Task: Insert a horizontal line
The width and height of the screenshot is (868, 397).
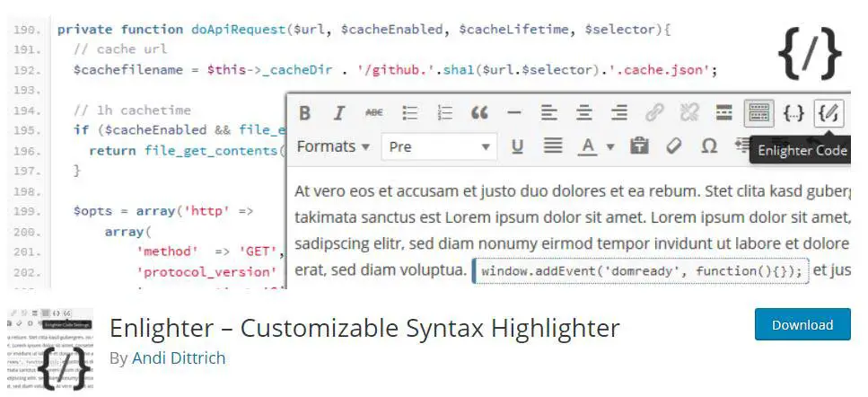Action: (x=514, y=113)
